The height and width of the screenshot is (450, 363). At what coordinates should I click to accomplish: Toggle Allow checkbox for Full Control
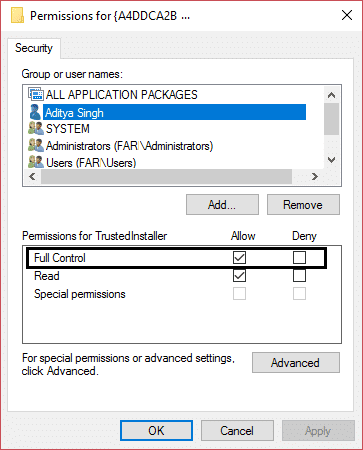(239, 257)
